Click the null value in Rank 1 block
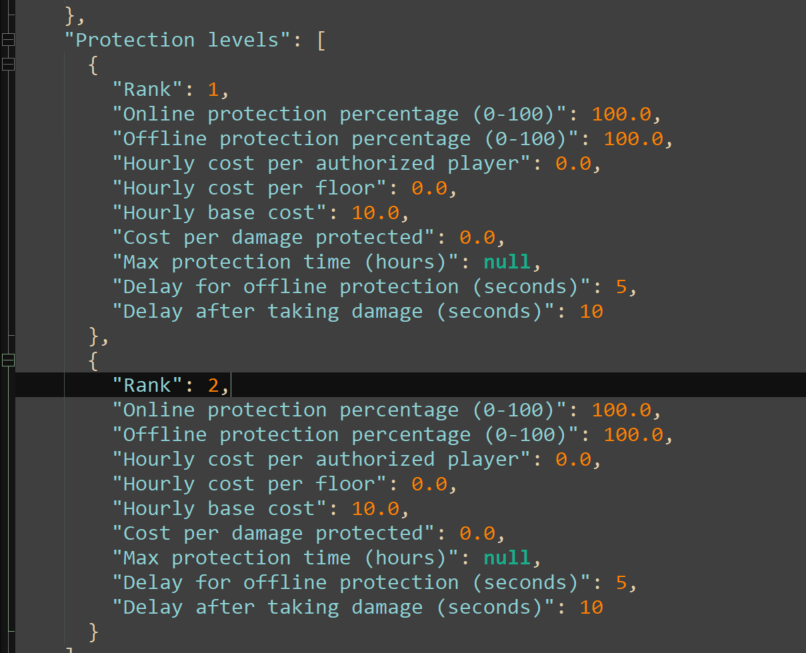The image size is (806, 653). pyautogui.click(x=507, y=262)
